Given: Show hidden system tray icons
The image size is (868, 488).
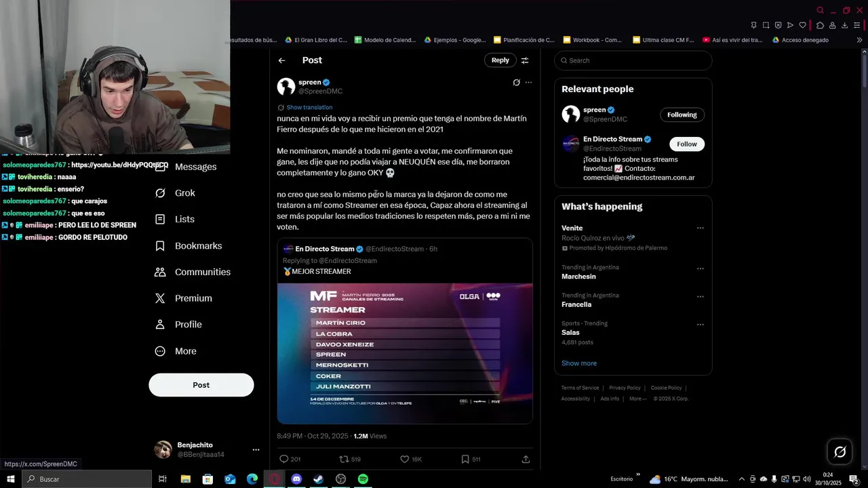Looking at the screenshot, I should pyautogui.click(x=741, y=479).
